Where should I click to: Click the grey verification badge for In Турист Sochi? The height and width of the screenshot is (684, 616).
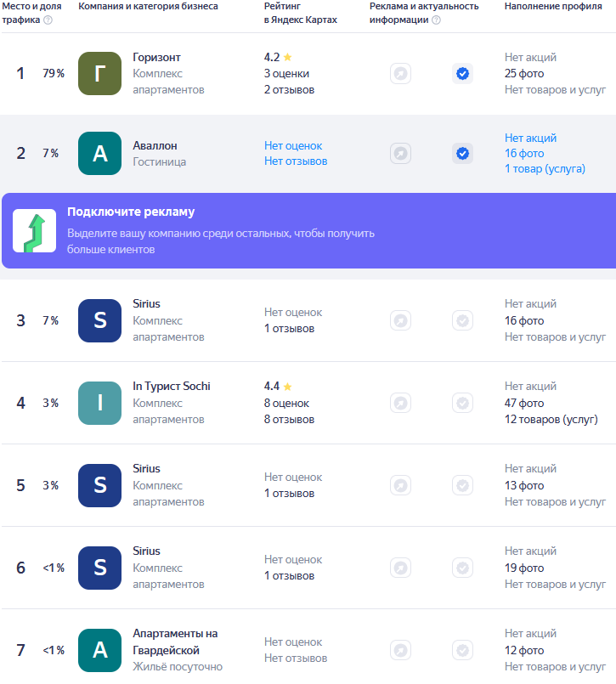coord(462,403)
